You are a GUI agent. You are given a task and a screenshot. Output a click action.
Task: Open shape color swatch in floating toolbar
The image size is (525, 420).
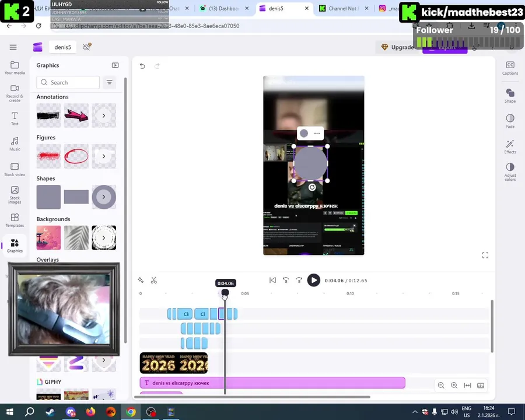tap(304, 134)
